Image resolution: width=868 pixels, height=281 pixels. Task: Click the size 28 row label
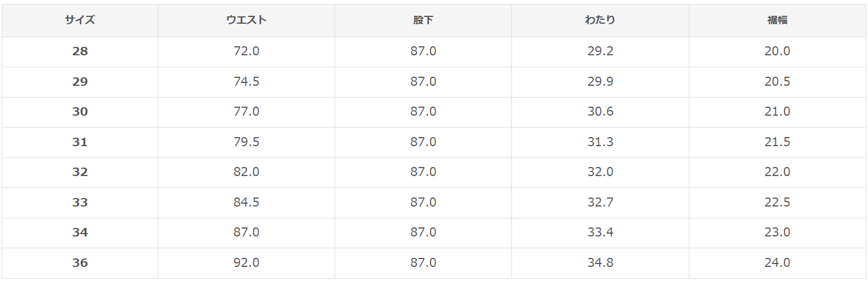tap(80, 51)
